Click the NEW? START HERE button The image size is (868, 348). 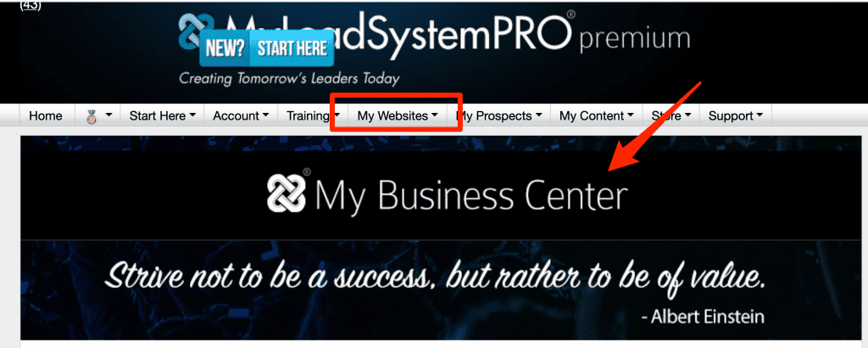point(267,48)
